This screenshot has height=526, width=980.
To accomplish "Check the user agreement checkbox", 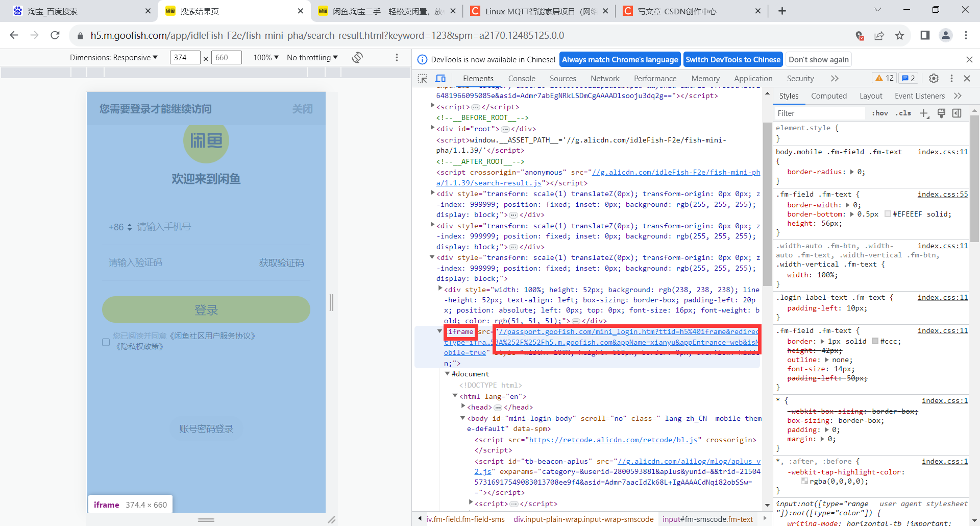I will (x=106, y=342).
